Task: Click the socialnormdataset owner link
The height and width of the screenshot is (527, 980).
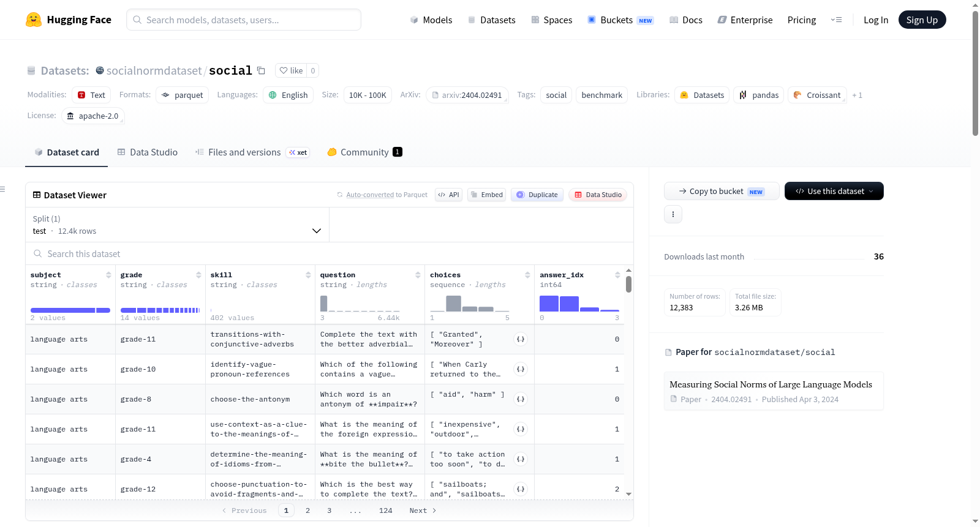Action: [154, 70]
